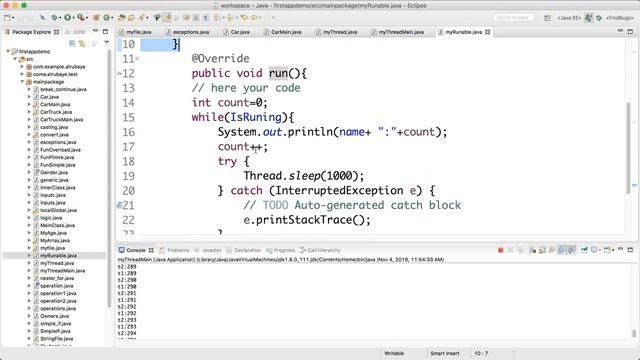Click the New Java Package icon
Screen dimensions: 640x360
click(96, 18)
